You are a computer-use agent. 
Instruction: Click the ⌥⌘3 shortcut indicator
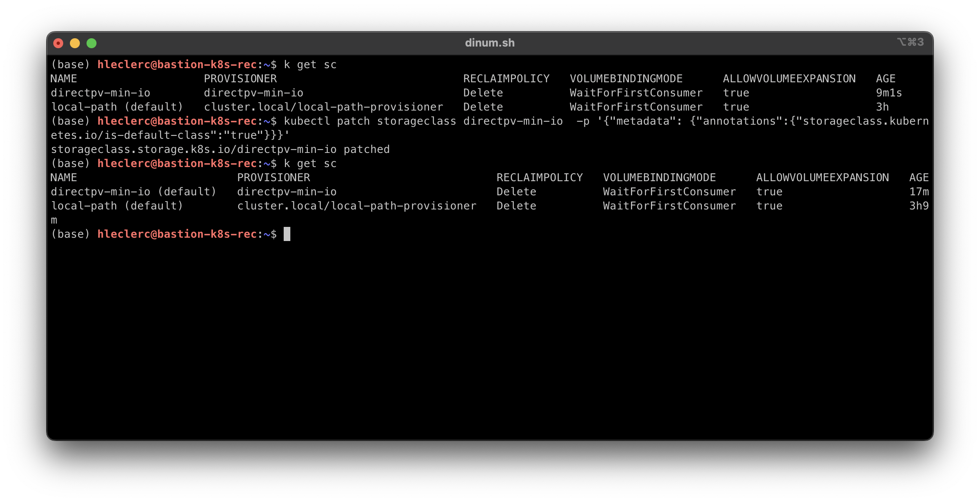coord(910,42)
